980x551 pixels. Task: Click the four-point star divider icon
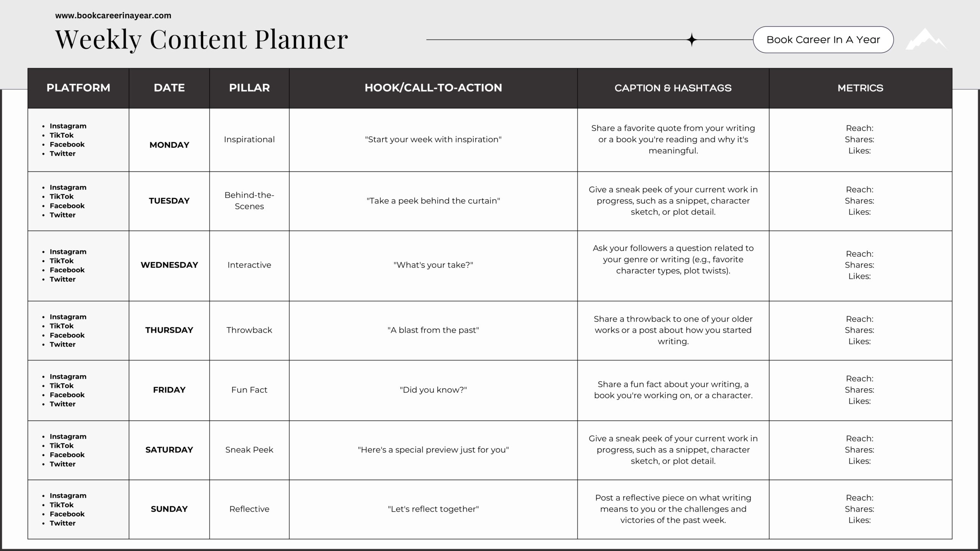[691, 40]
